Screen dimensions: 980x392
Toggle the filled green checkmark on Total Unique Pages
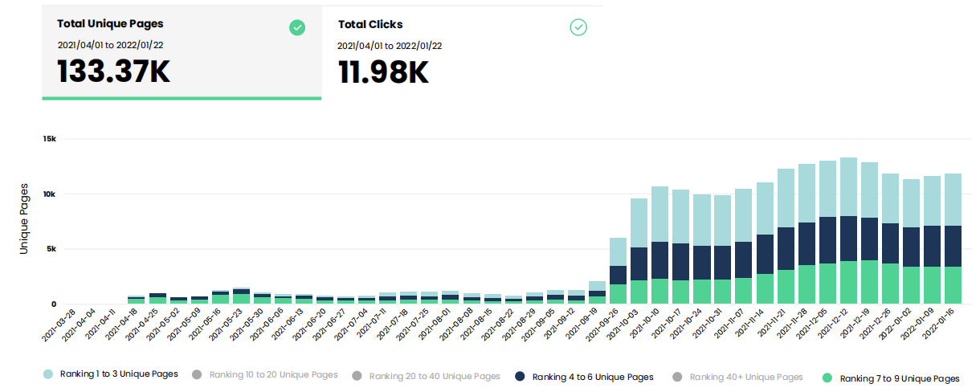tap(297, 27)
